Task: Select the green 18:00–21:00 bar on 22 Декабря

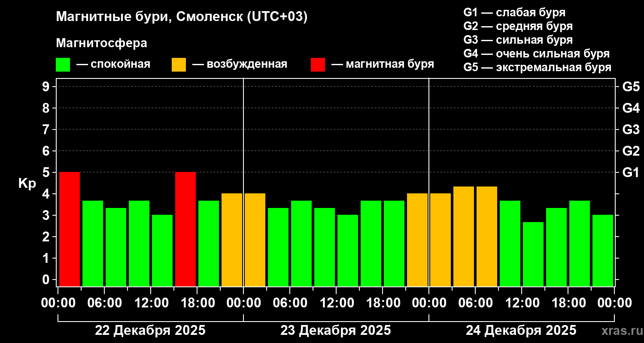Action: point(209,243)
